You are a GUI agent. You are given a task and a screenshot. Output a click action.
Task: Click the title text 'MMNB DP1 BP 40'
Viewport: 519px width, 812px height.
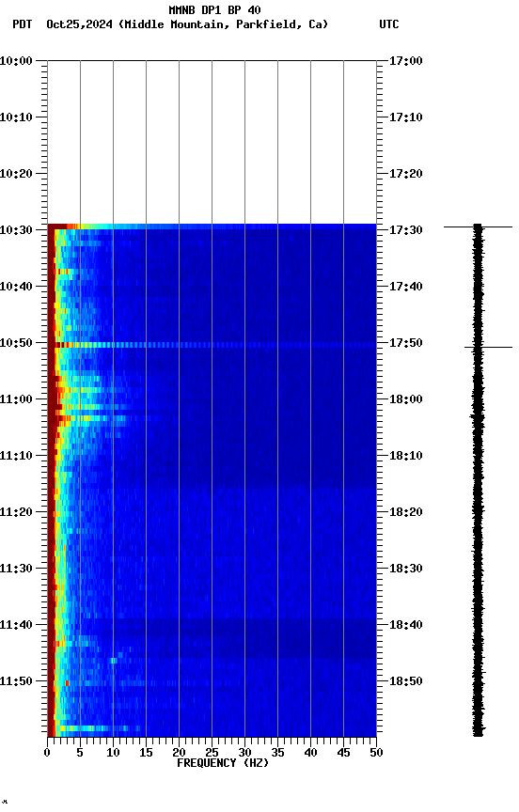(214, 9)
